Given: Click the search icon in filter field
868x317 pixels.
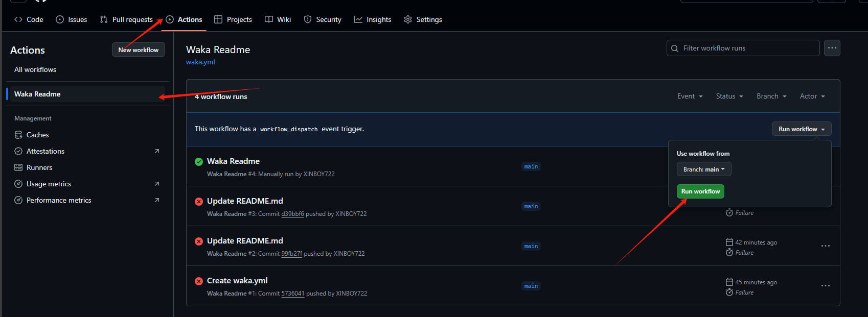Looking at the screenshot, I should coord(675,48).
